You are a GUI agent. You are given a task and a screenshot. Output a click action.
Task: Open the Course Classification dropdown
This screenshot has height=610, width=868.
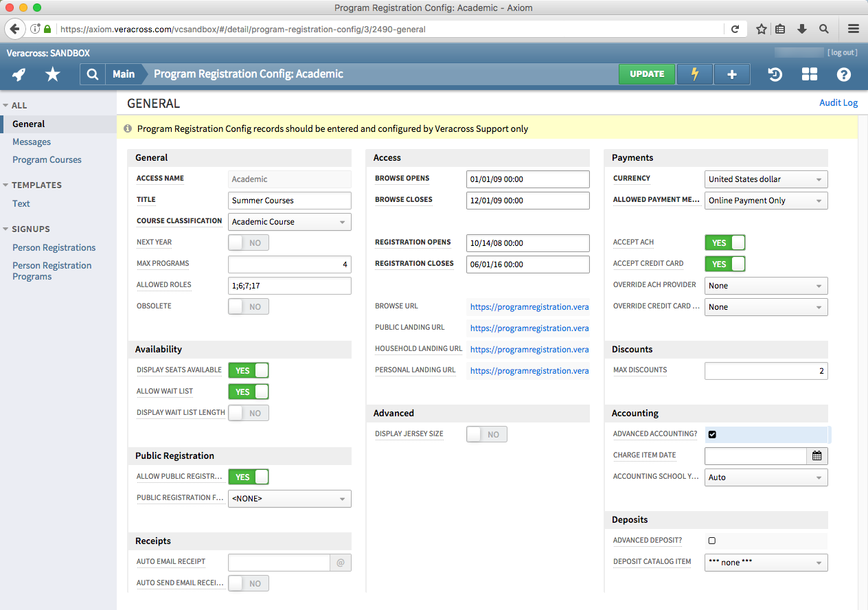pos(289,221)
